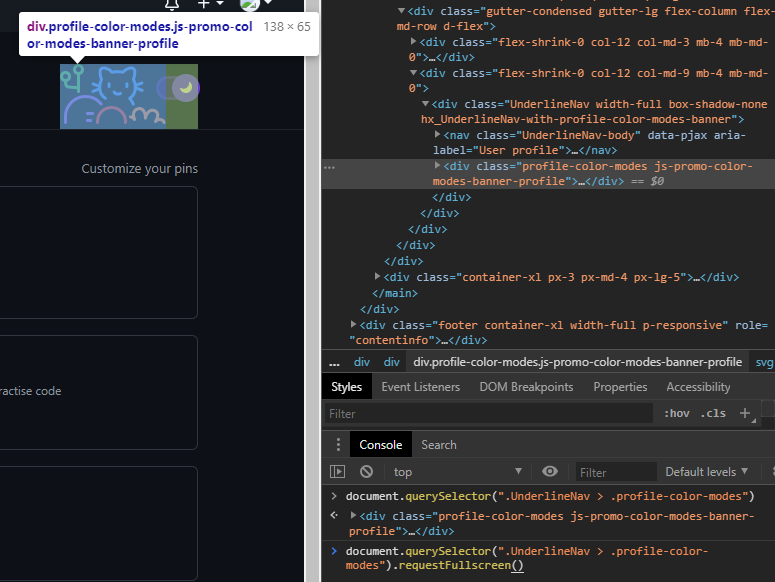Click the eye live expression icon
The height and width of the screenshot is (582, 775).
550,471
